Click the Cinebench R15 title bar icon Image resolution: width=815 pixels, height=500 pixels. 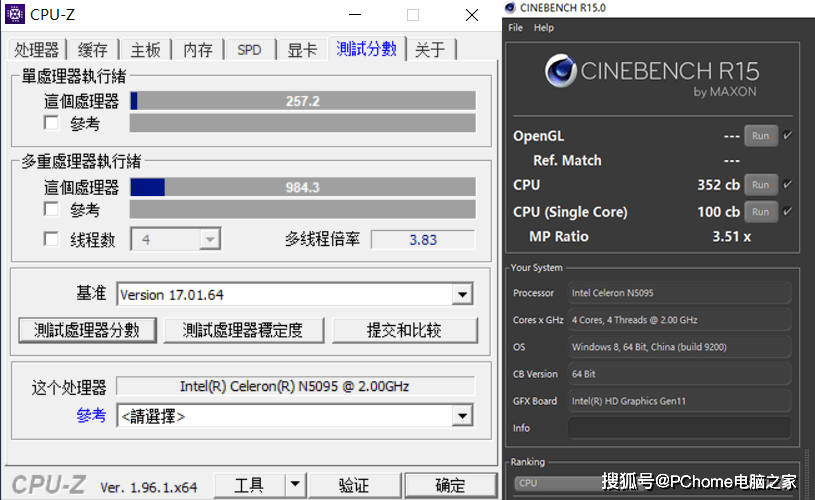510,7
